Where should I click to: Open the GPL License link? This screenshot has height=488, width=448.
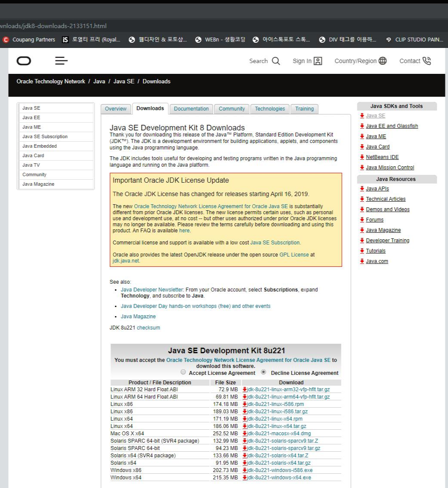(x=294, y=255)
